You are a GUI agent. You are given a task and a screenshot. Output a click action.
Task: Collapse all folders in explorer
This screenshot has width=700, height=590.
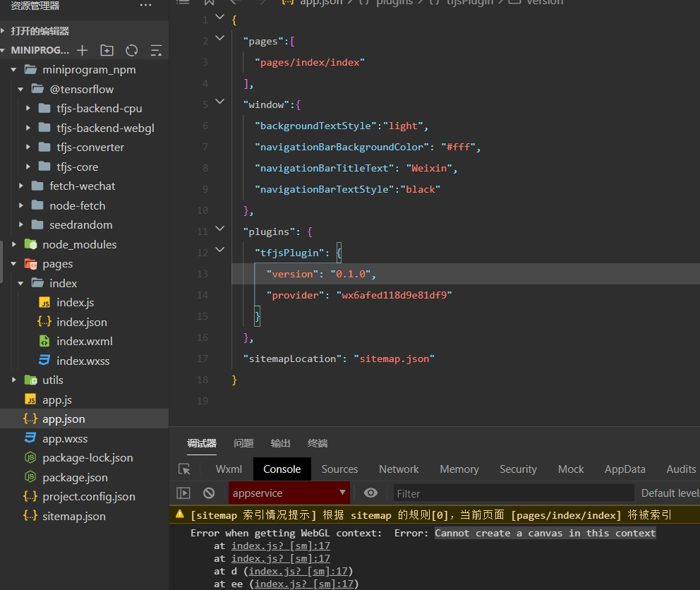click(x=156, y=51)
